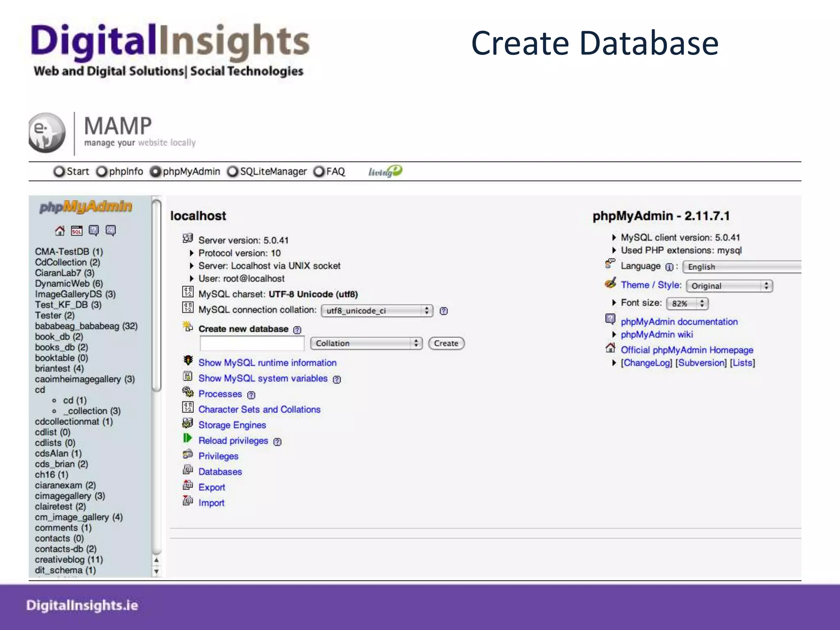This screenshot has width=840, height=630.
Task: Open the new database Collation dropdown
Action: click(366, 343)
